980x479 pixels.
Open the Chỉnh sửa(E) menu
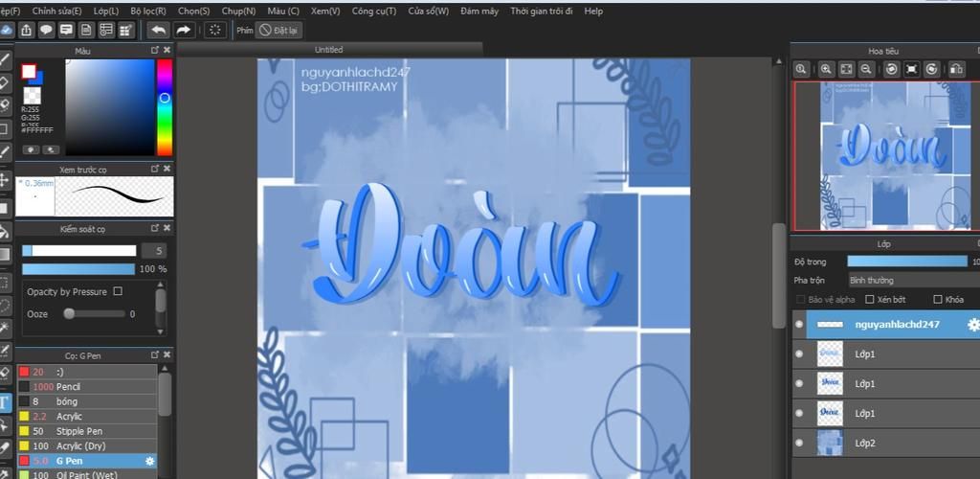coord(56,11)
